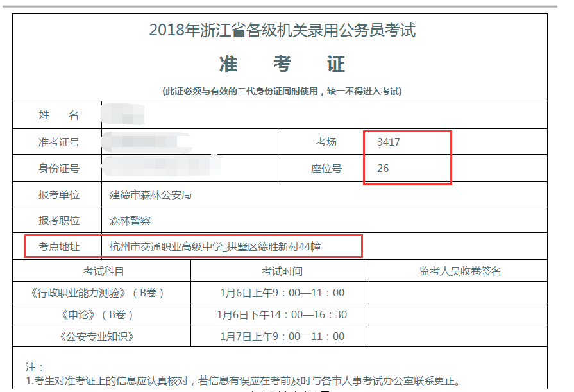Click exam room value '3417'
The image size is (574, 392).
pyautogui.click(x=389, y=142)
